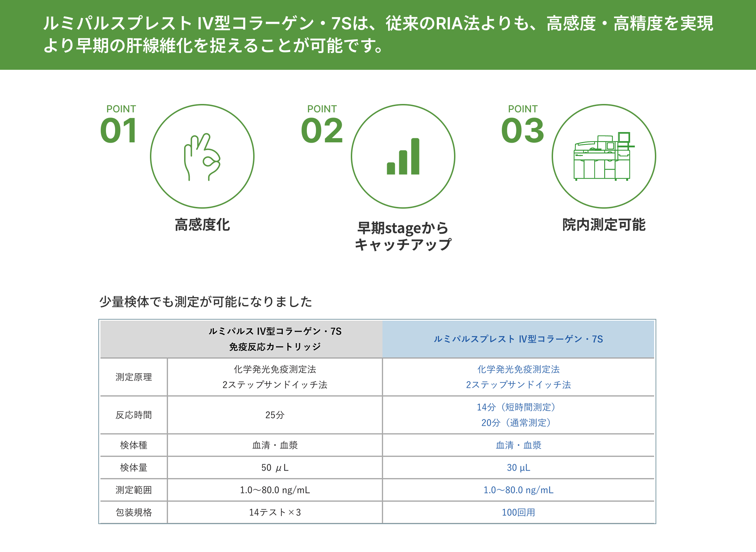This screenshot has height=552, width=756.
Task: Click the analyzer machine illustration icon
Action: (x=604, y=156)
